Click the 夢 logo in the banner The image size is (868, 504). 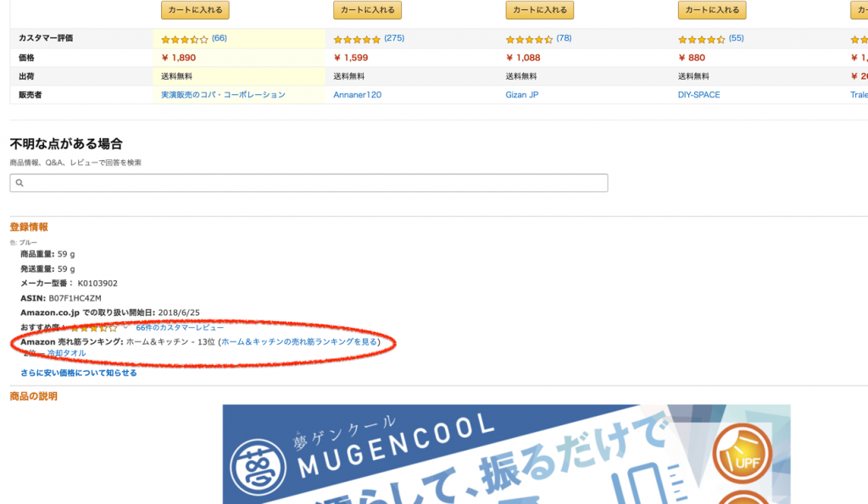[x=258, y=467]
